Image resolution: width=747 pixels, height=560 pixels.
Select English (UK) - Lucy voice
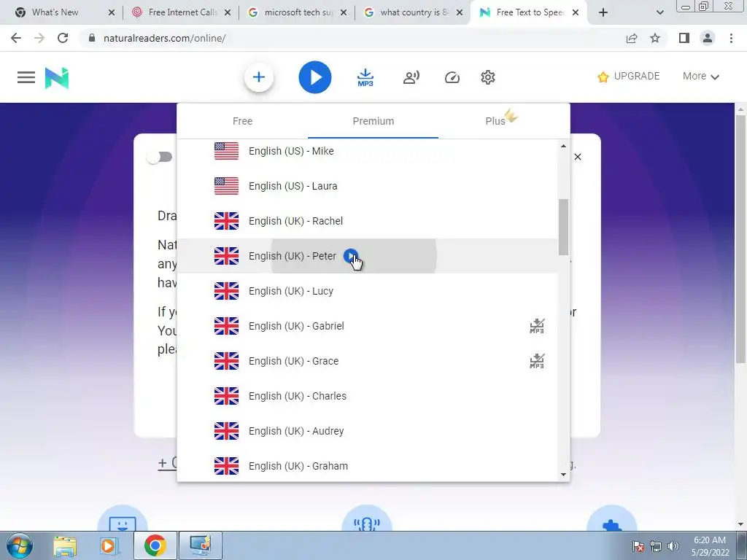pos(367,291)
